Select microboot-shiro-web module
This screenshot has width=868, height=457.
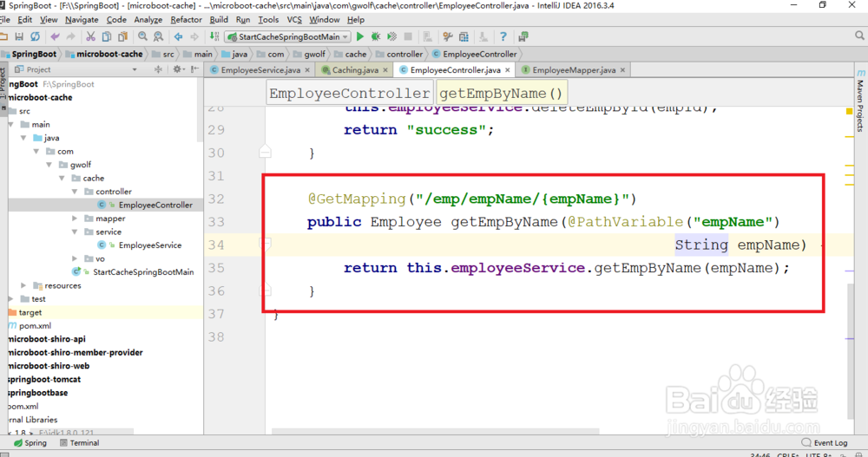click(x=49, y=366)
